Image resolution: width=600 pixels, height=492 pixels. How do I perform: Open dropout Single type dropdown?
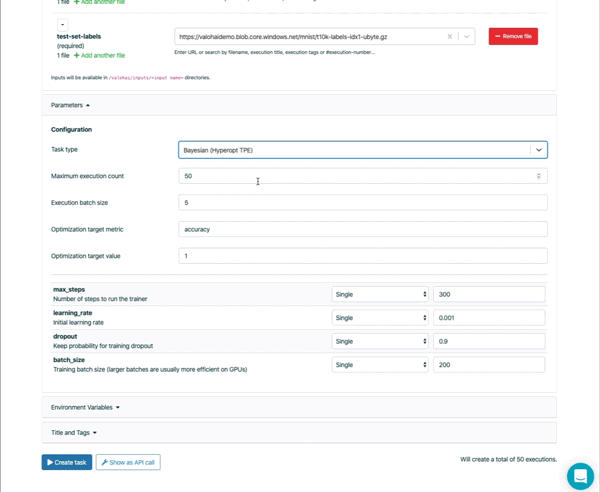tap(379, 341)
